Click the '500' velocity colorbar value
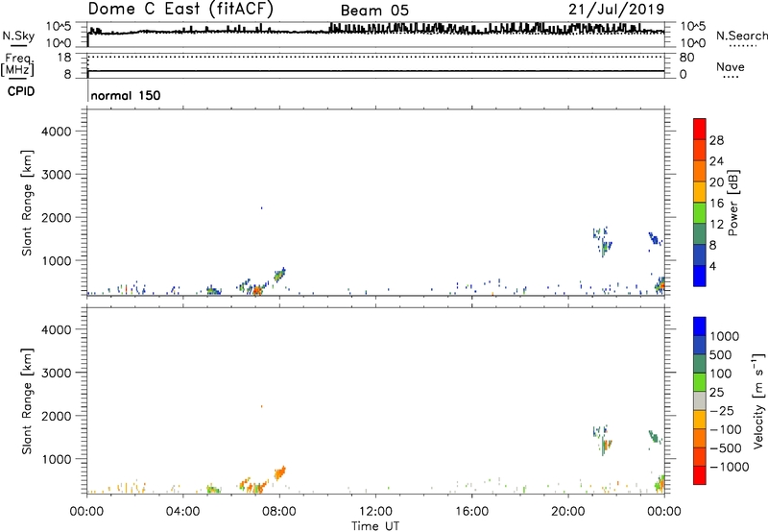The height and width of the screenshot is (532, 768). pyautogui.click(x=721, y=355)
